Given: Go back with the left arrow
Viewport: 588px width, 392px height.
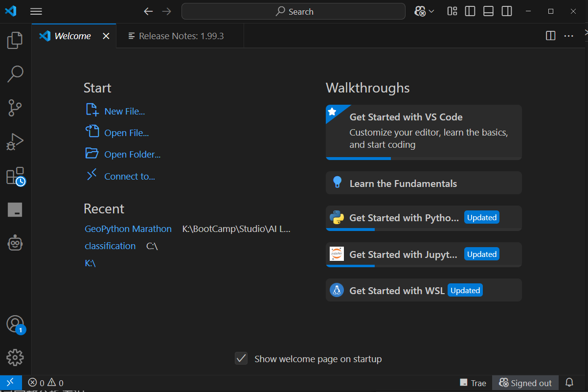Looking at the screenshot, I should (x=148, y=11).
